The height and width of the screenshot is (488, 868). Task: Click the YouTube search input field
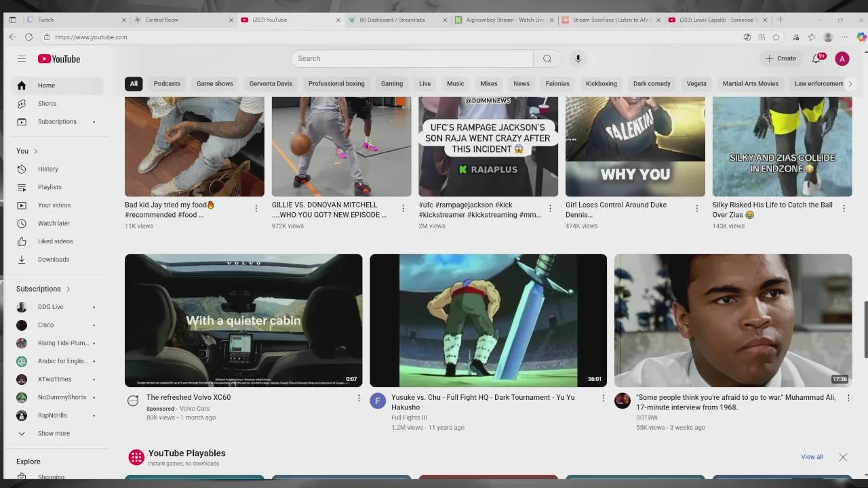[x=412, y=58]
